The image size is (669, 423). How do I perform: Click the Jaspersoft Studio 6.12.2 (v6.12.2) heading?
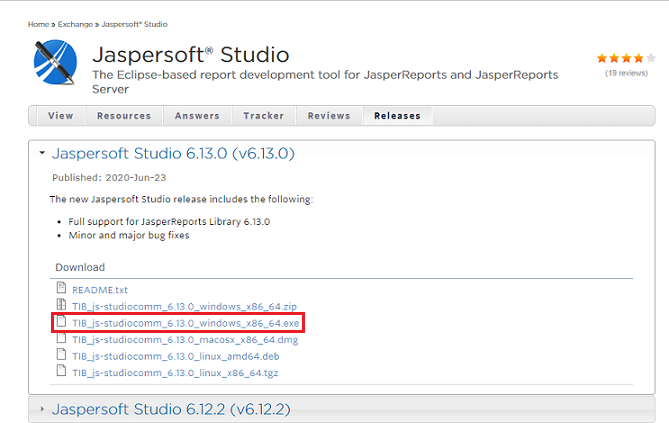(171, 409)
